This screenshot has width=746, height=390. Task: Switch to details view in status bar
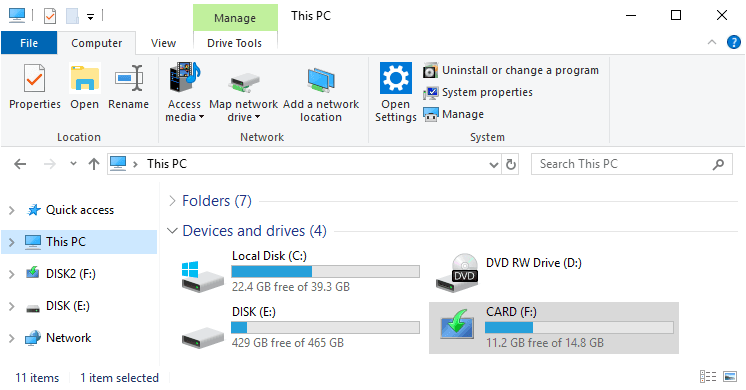pyautogui.click(x=708, y=377)
